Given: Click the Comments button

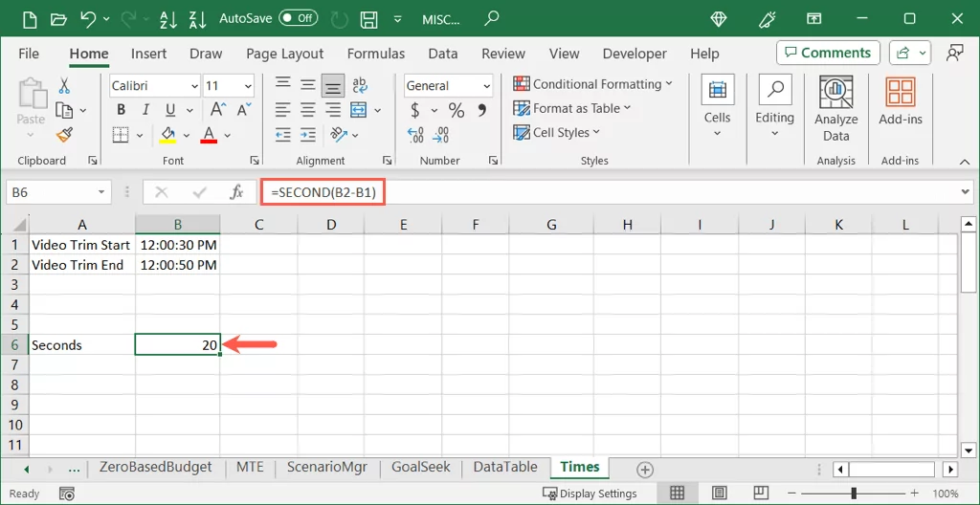Looking at the screenshot, I should pos(828,53).
